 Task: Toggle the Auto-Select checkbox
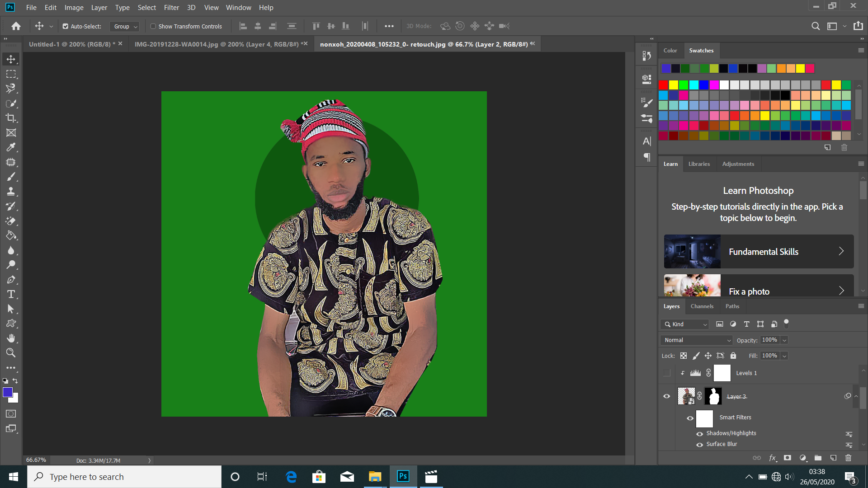66,26
